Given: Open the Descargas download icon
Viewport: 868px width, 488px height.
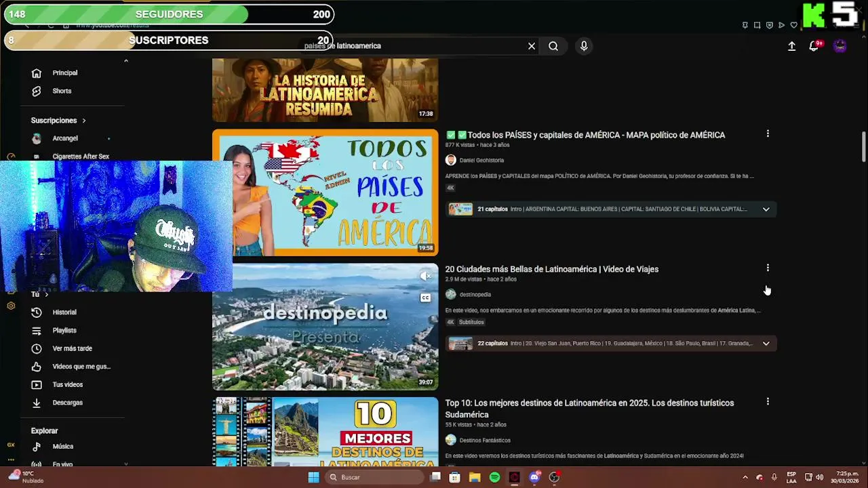Looking at the screenshot, I should click(x=37, y=403).
